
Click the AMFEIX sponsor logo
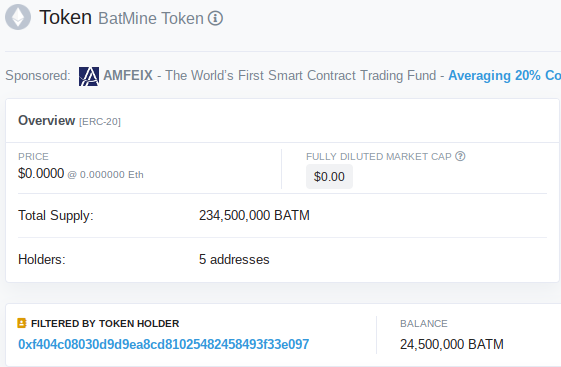click(89, 76)
